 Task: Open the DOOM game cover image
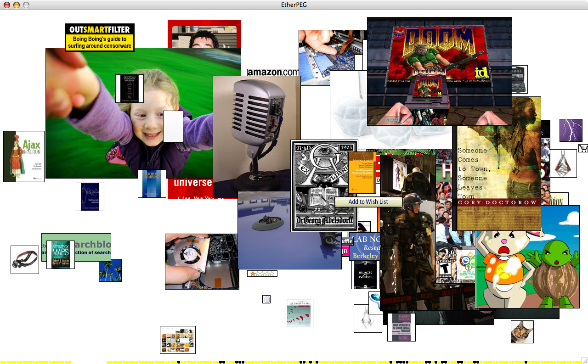tap(440, 71)
